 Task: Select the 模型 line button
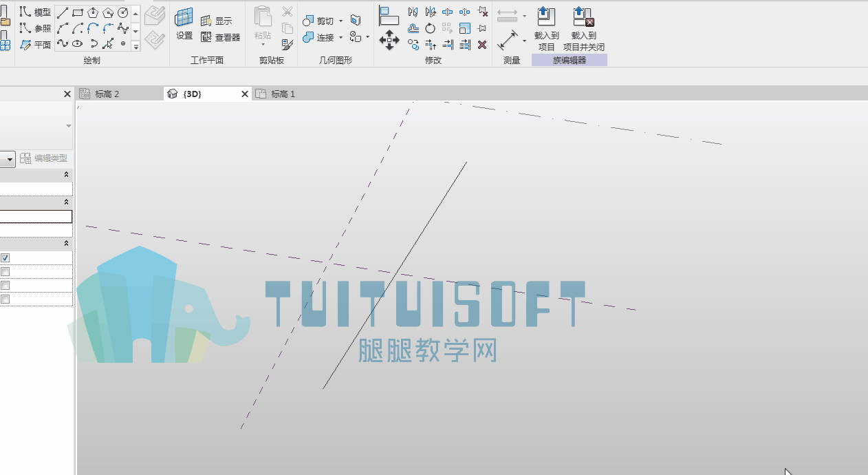click(35, 12)
